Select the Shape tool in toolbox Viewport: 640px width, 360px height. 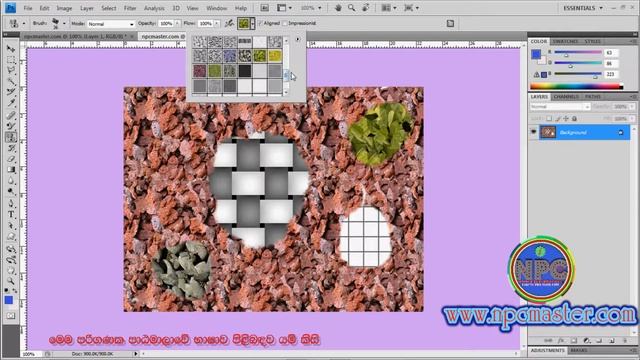11,236
